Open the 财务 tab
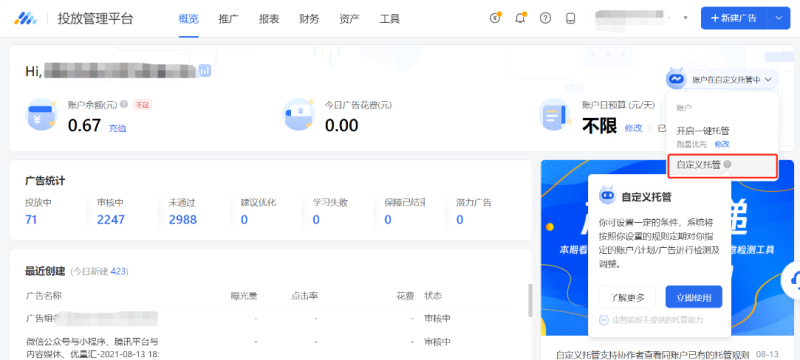The image size is (800, 360). point(309,19)
